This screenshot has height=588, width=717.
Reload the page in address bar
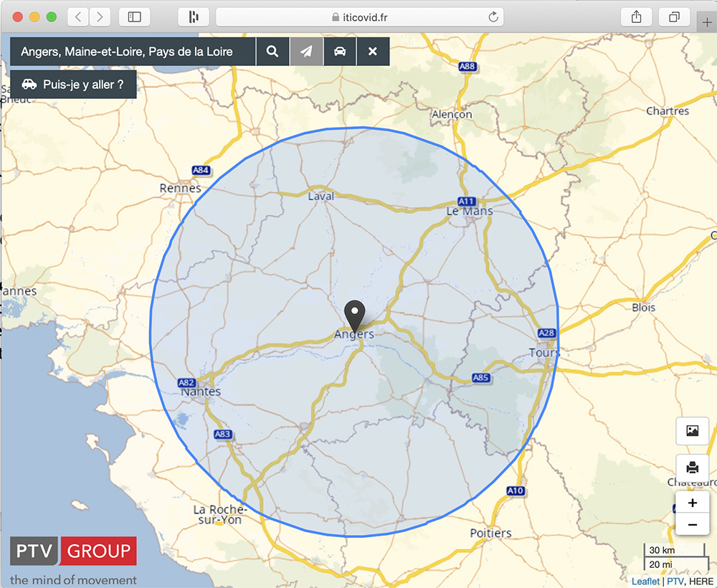point(493,17)
